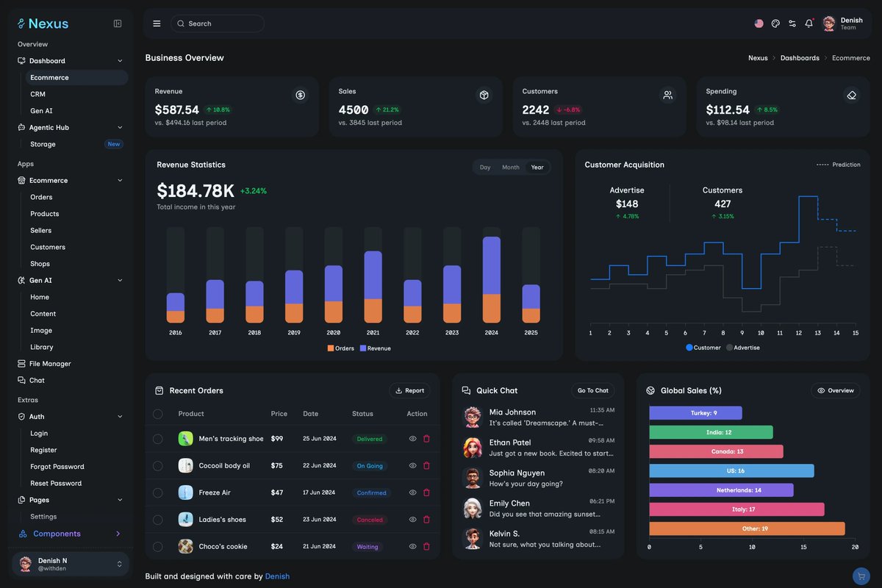Open the theme palette customizer
This screenshot has width=882, height=588.
point(775,23)
